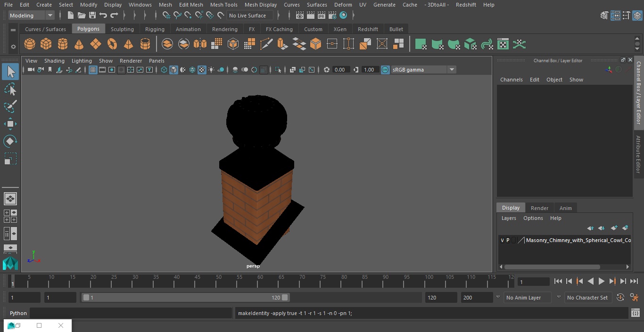
Task: Toggle the sRGB gamma view transform button
Action: [385, 70]
